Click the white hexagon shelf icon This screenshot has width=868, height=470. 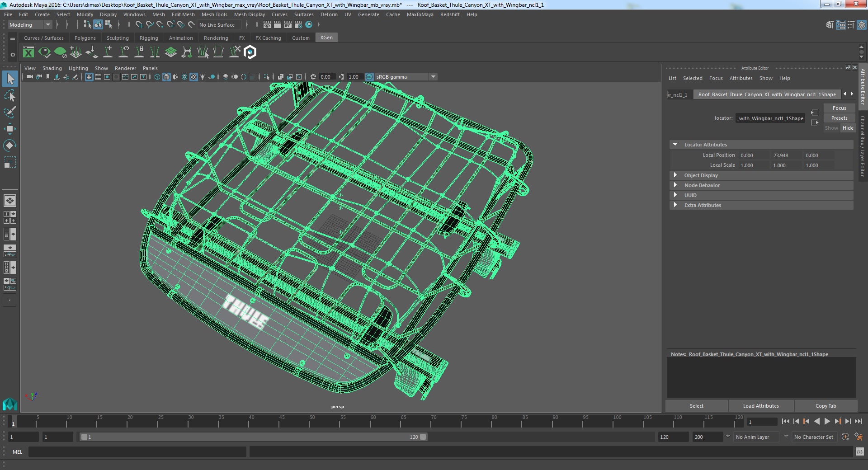click(250, 52)
